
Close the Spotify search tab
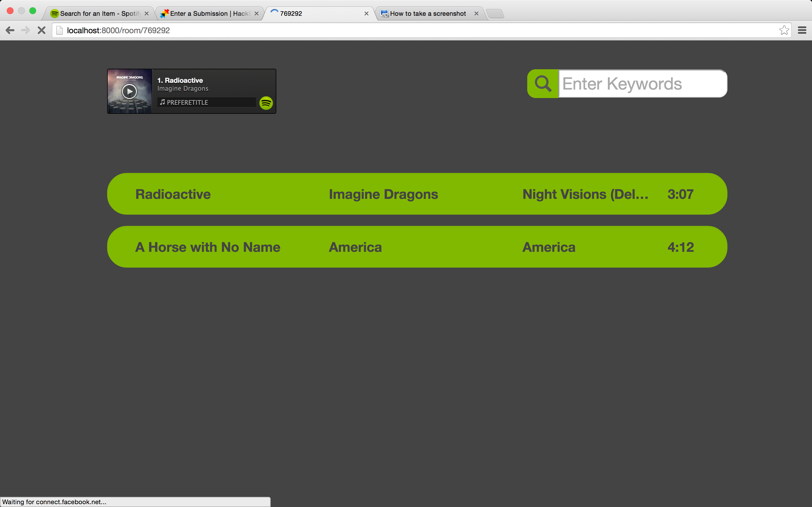(147, 14)
